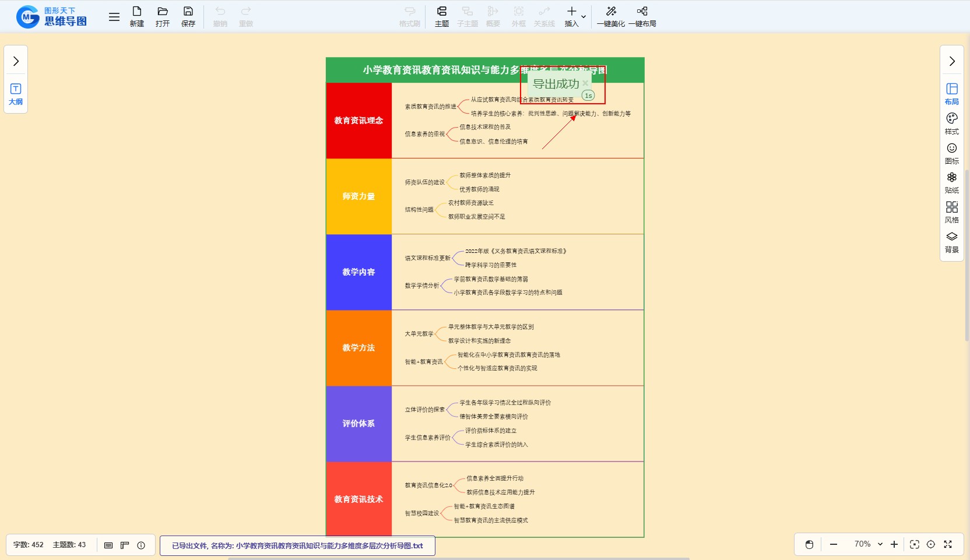Open the 样式 style panel
Screen dimensions: 970x560
click(952, 123)
